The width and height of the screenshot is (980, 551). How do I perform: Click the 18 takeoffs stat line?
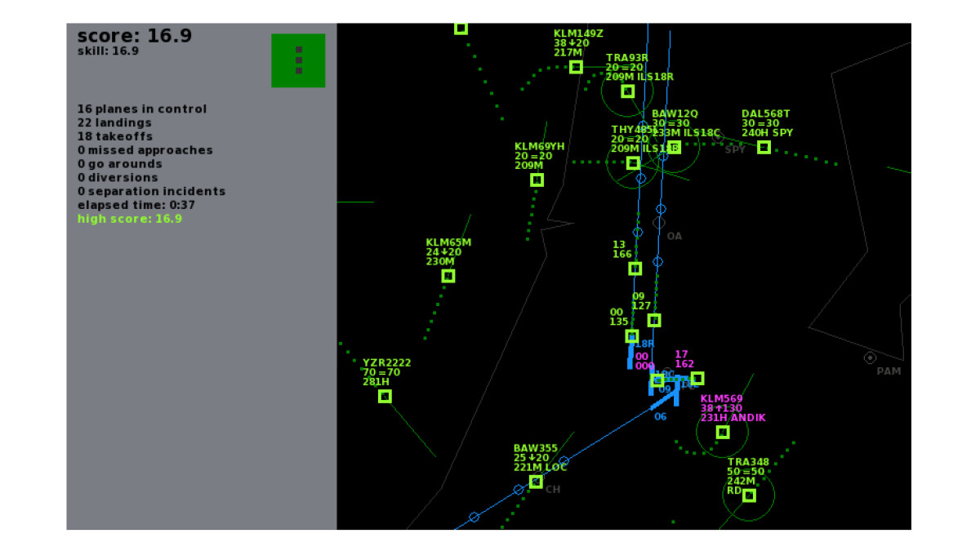coord(114,136)
